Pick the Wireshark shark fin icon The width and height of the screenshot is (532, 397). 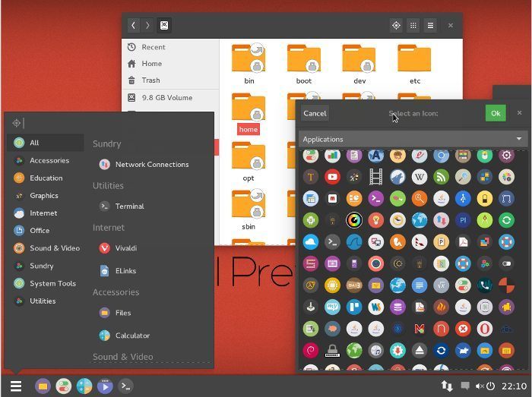354,242
